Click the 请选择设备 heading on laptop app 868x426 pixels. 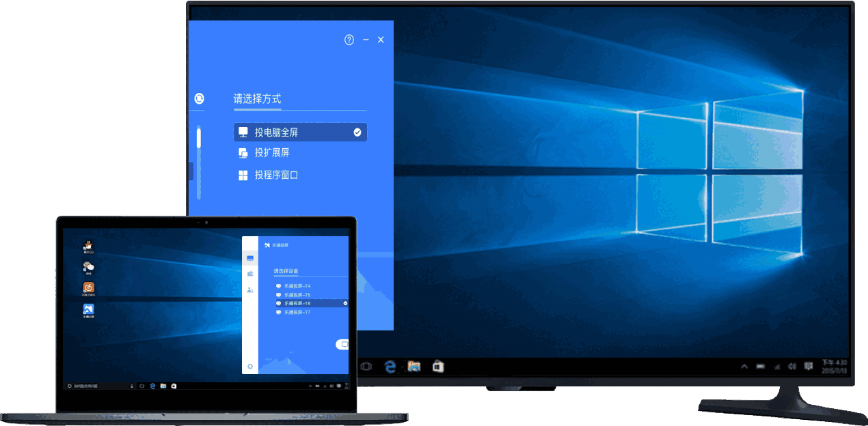click(x=286, y=271)
